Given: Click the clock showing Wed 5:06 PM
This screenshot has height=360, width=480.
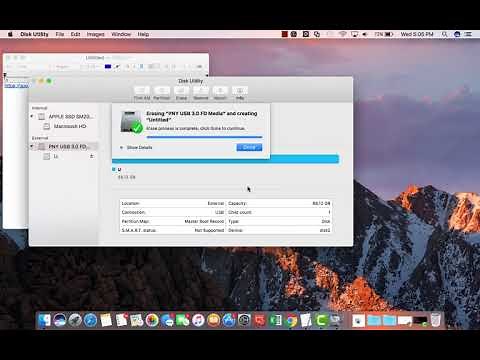Looking at the screenshot, I should tap(417, 34).
